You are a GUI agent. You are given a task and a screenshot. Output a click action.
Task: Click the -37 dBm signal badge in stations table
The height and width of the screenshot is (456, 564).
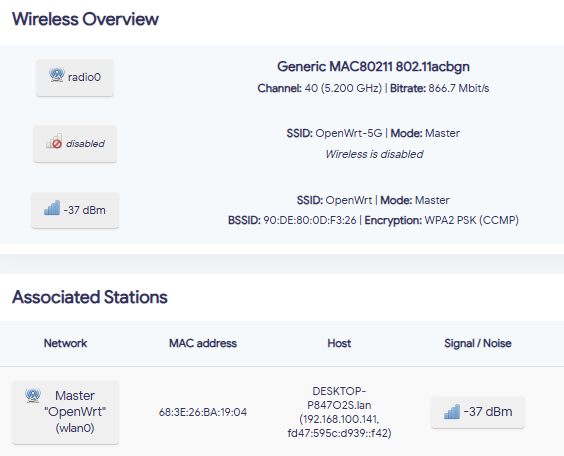(478, 412)
